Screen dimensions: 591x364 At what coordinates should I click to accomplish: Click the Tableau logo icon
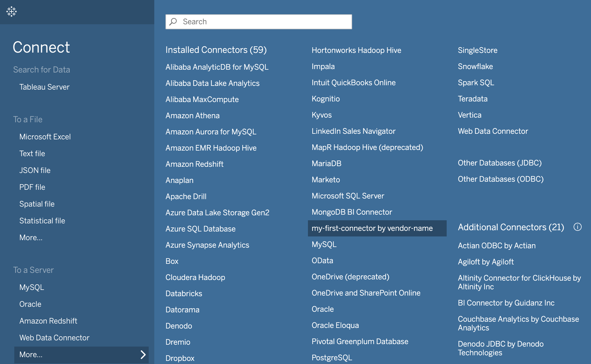pyautogui.click(x=12, y=12)
